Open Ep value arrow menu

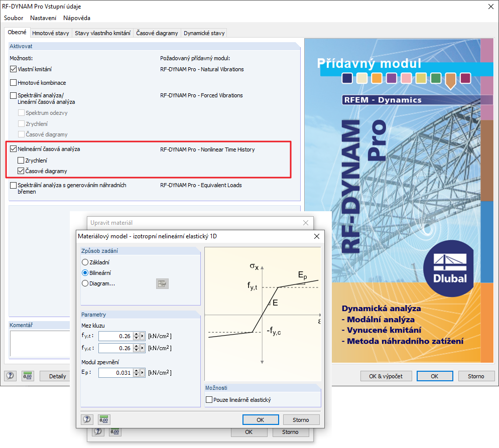tap(142, 373)
